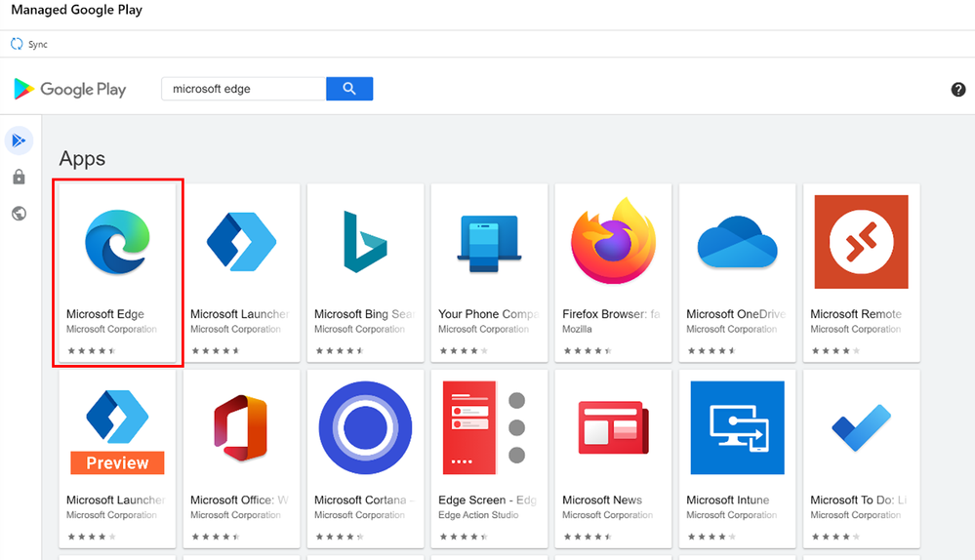The width and height of the screenshot is (975, 560).
Task: Select the Your Phone Companion app
Action: [x=489, y=272]
